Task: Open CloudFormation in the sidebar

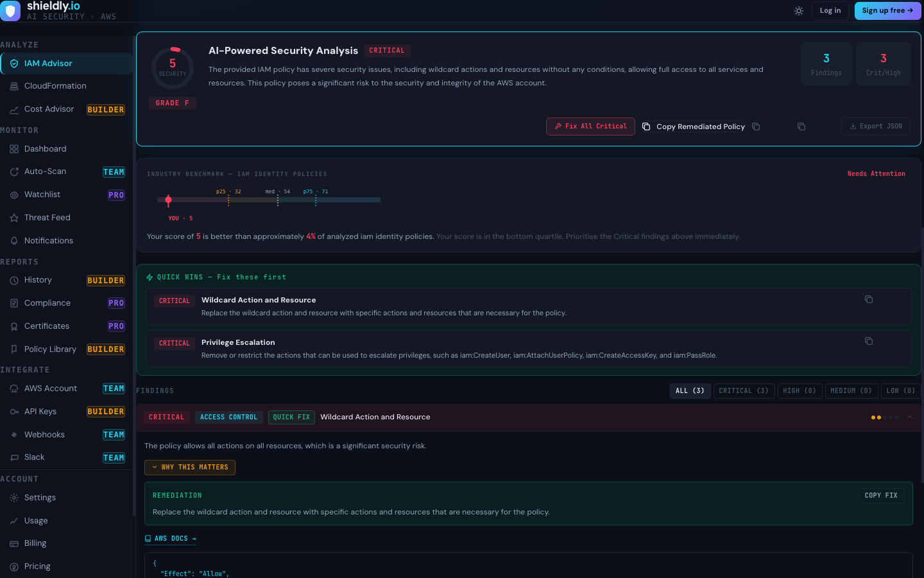Action: (x=66, y=86)
